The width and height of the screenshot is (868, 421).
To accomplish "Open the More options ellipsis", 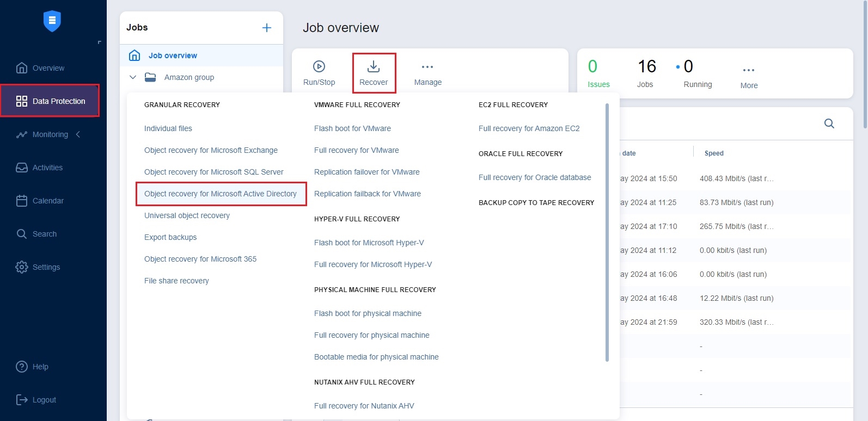I will coord(749,70).
